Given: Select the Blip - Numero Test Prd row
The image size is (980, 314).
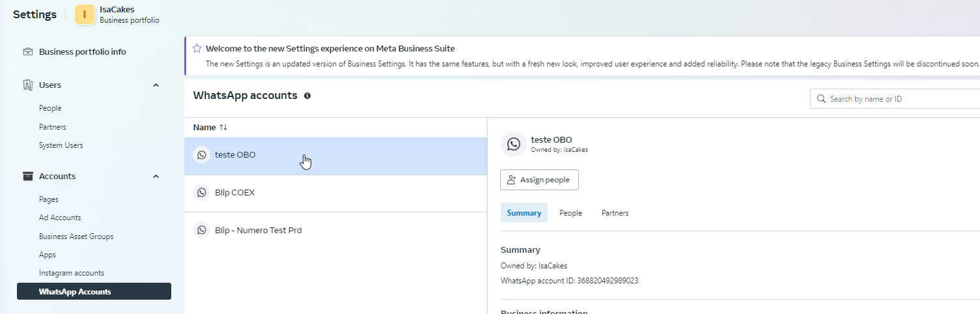Looking at the screenshot, I should click(335, 231).
